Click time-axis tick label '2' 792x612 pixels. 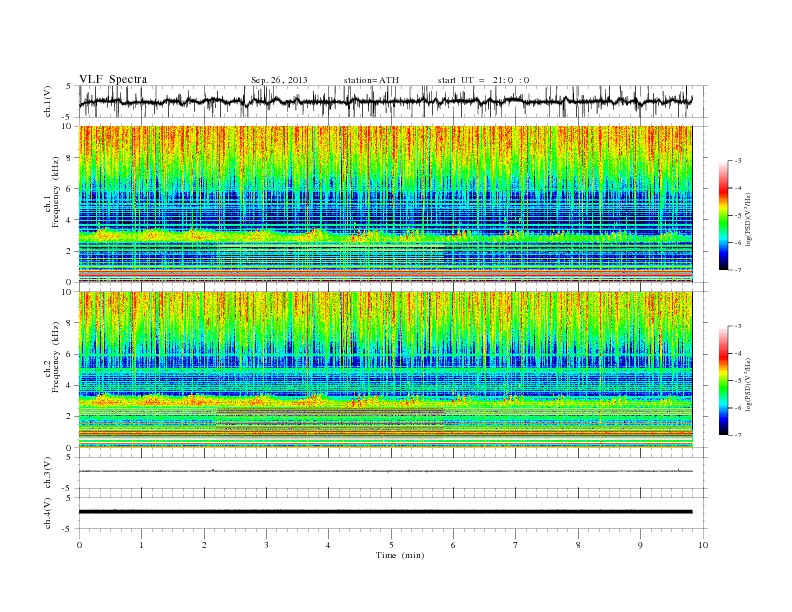pyautogui.click(x=204, y=545)
